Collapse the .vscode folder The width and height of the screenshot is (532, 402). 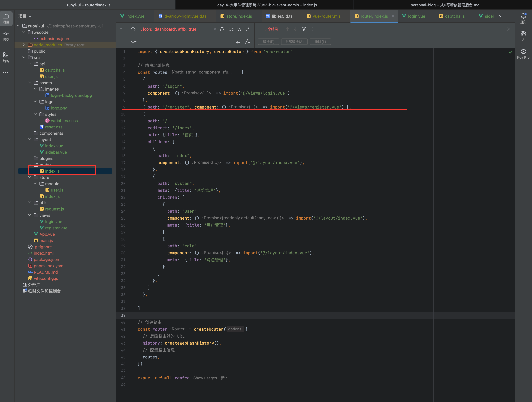(24, 32)
